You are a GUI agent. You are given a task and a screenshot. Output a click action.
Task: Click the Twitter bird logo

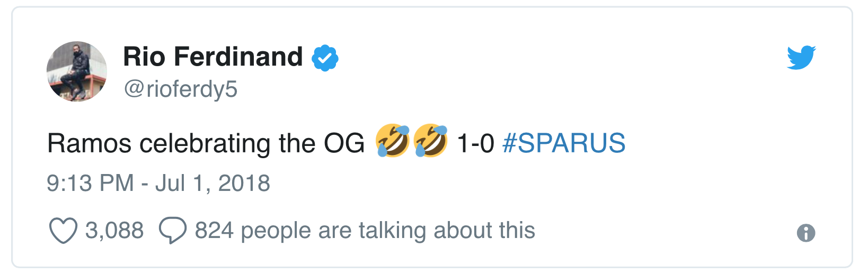coord(801,58)
